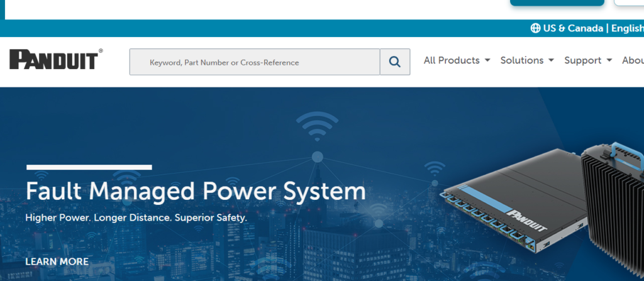
Task: Open the partially visible About menu
Action: click(x=633, y=60)
